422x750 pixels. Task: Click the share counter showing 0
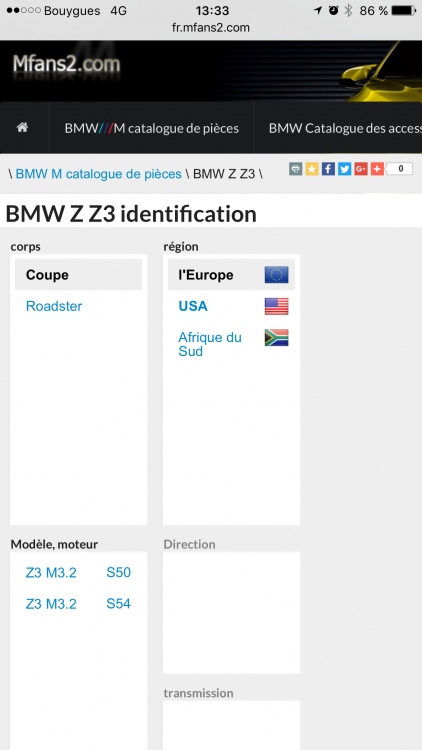point(400,169)
